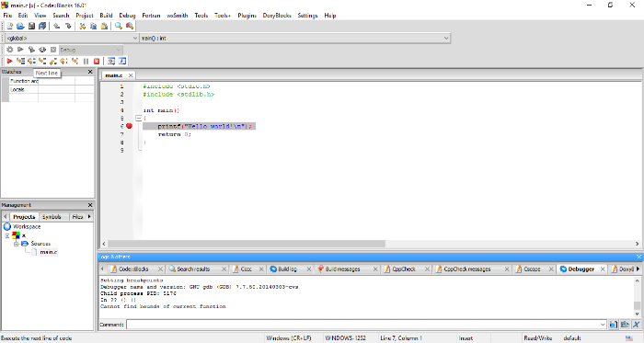Open the Debugging windows icon menu
The image size is (644, 343).
pyautogui.click(x=111, y=61)
